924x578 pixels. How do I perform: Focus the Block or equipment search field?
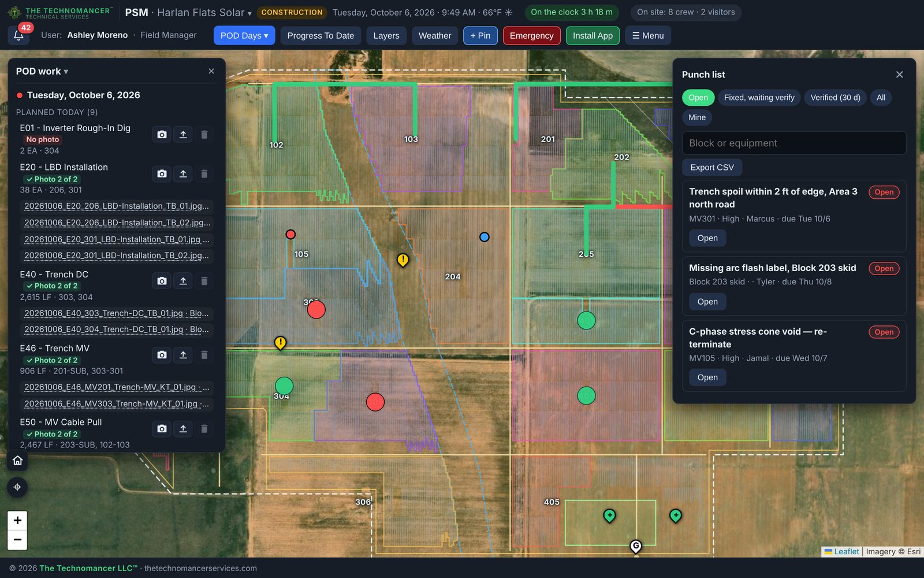click(794, 143)
